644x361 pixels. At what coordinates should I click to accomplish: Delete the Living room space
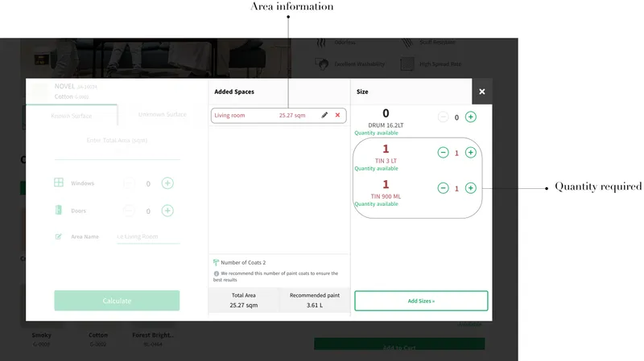[x=337, y=116]
